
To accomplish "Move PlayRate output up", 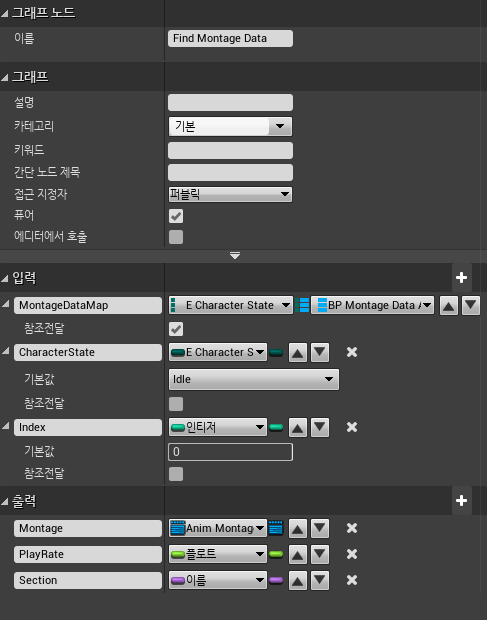I will tap(298, 554).
